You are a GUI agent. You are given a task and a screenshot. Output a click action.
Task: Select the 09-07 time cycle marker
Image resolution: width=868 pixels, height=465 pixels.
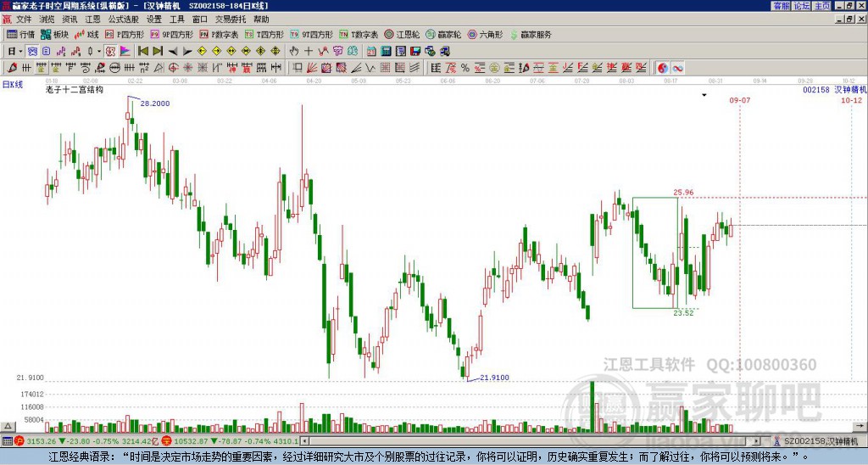(x=739, y=100)
